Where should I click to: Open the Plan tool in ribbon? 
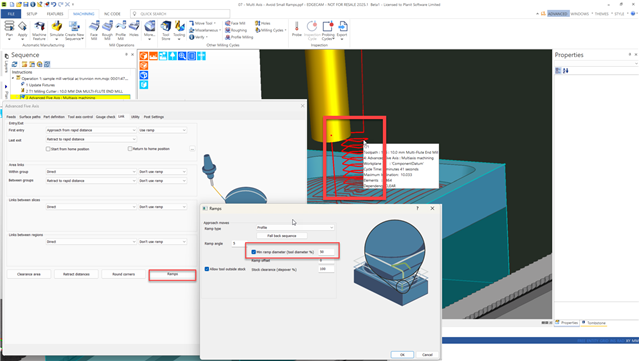[x=9, y=30]
